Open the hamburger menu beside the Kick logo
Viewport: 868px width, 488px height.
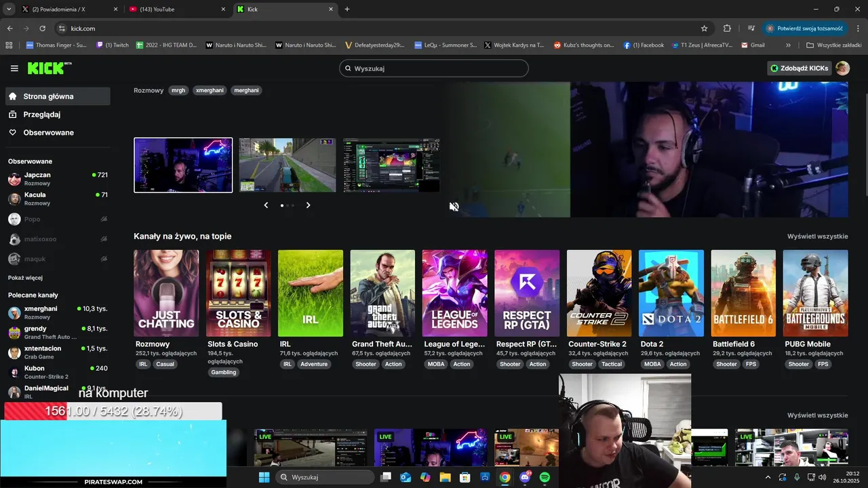[x=14, y=68]
